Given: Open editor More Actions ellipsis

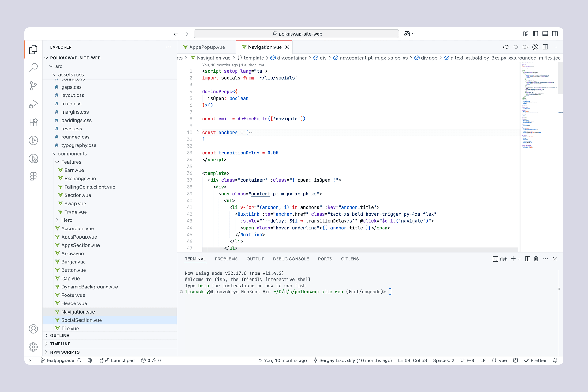Looking at the screenshot, I should pyautogui.click(x=555, y=47).
